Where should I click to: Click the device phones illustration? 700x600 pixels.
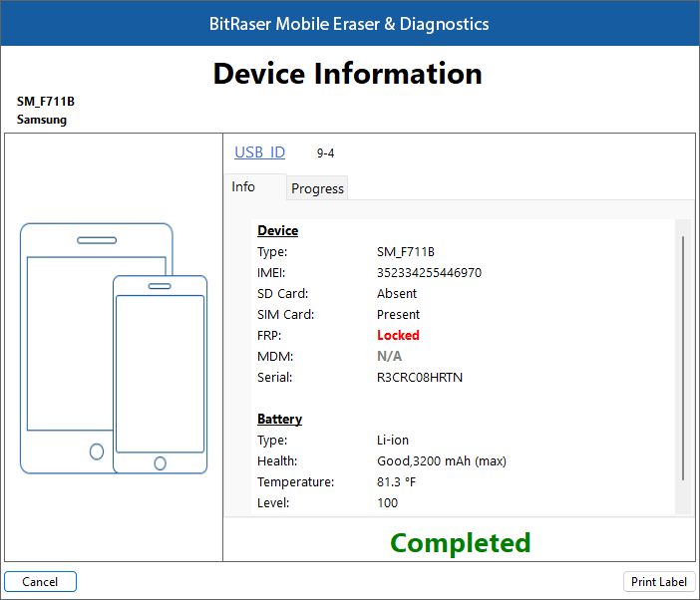click(x=114, y=349)
